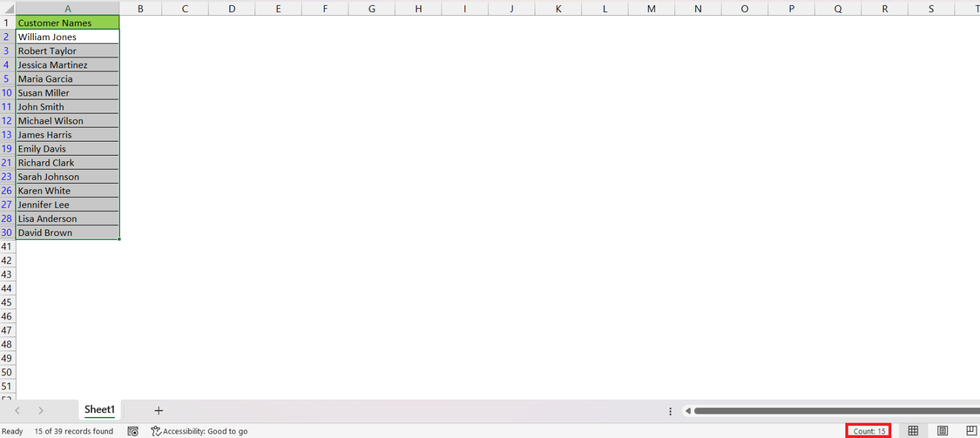Click the Count: 15 status indicator
This screenshot has width=980, height=438.
click(x=869, y=431)
